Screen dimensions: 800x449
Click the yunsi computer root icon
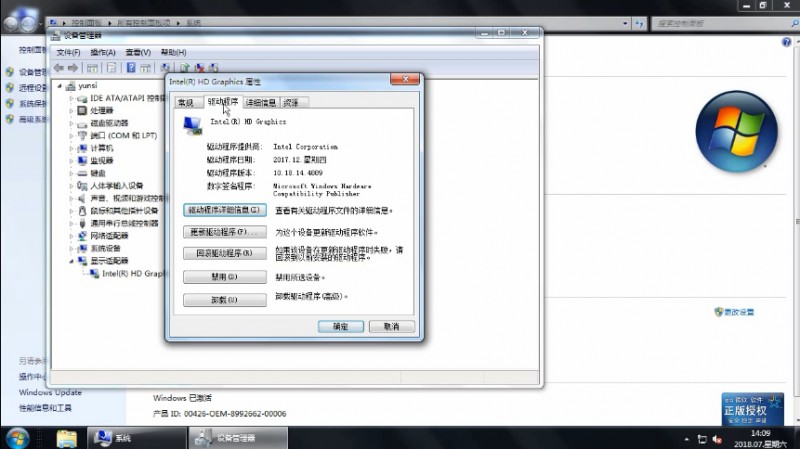tap(71, 86)
